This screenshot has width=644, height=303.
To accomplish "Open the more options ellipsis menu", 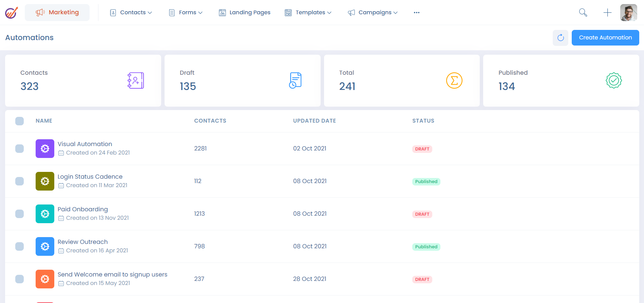I will pyautogui.click(x=417, y=13).
